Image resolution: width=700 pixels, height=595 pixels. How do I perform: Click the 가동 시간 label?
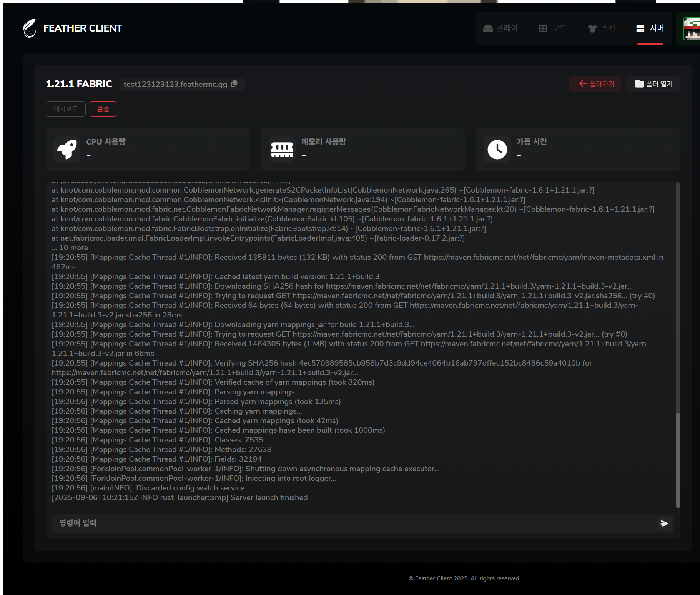pyautogui.click(x=532, y=141)
